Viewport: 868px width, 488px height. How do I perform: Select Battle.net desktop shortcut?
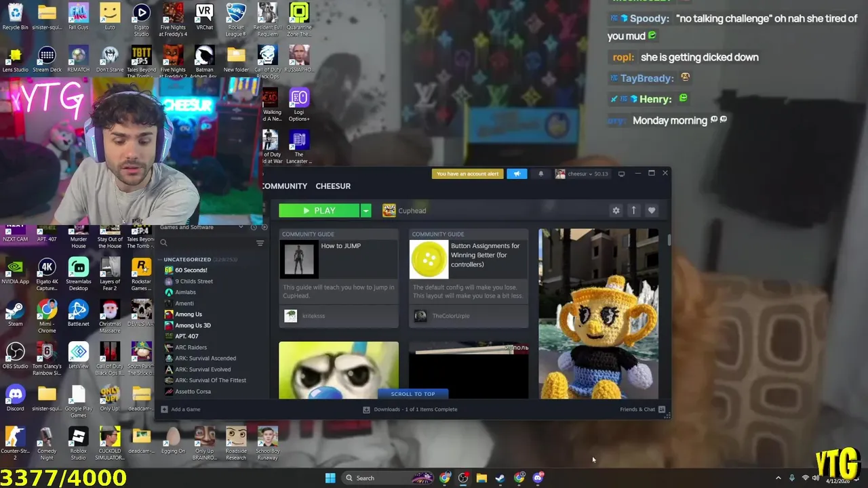pos(78,314)
